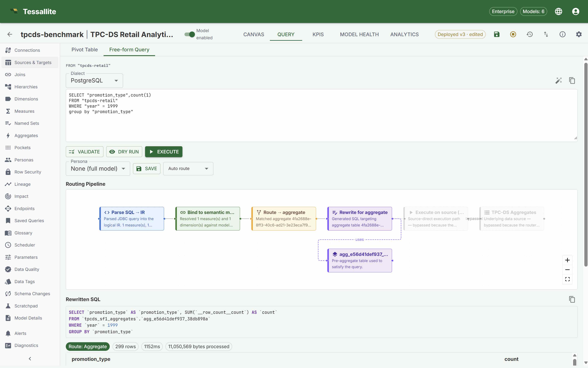Click the language globe icon
Image resolution: width=588 pixels, height=368 pixels.
[558, 11]
